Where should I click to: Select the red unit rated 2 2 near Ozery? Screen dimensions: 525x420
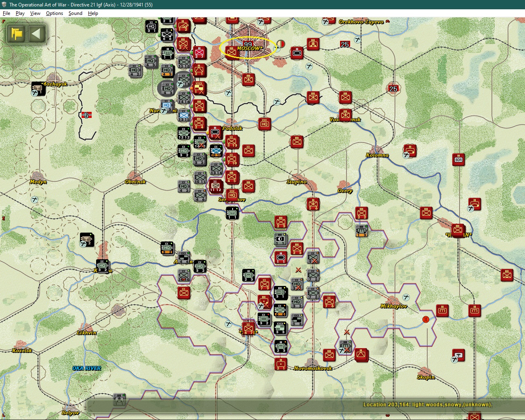click(x=361, y=213)
